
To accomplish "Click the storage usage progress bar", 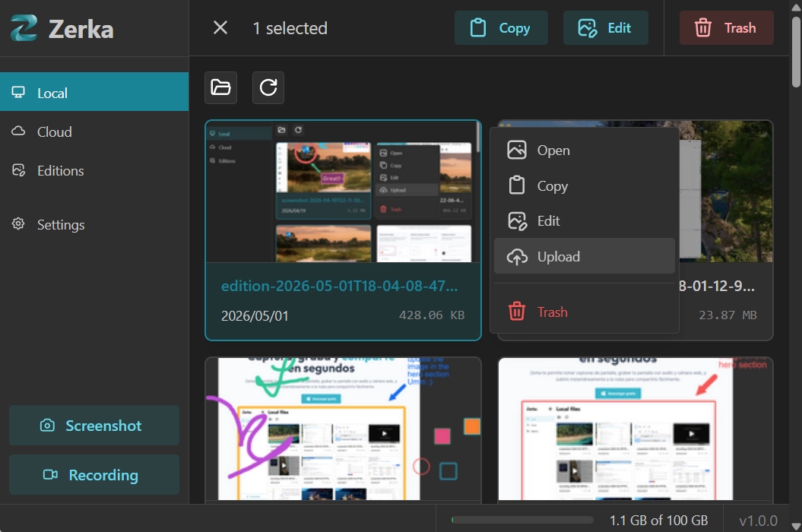I will 523,521.
